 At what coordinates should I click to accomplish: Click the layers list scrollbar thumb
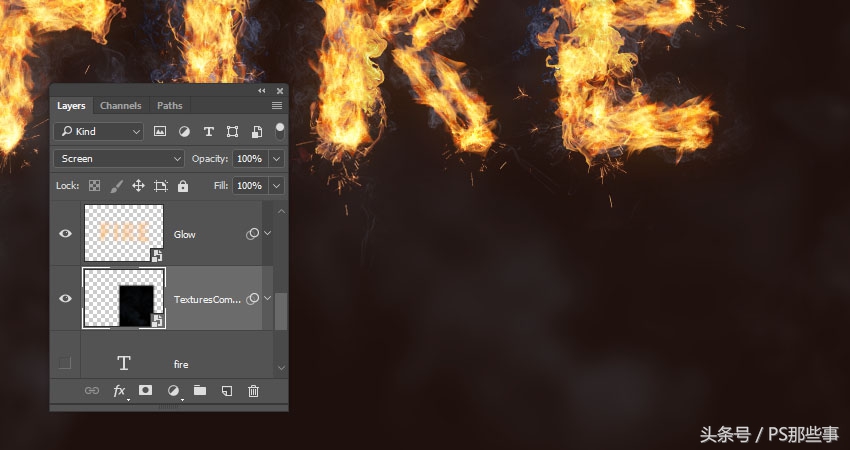(x=281, y=312)
